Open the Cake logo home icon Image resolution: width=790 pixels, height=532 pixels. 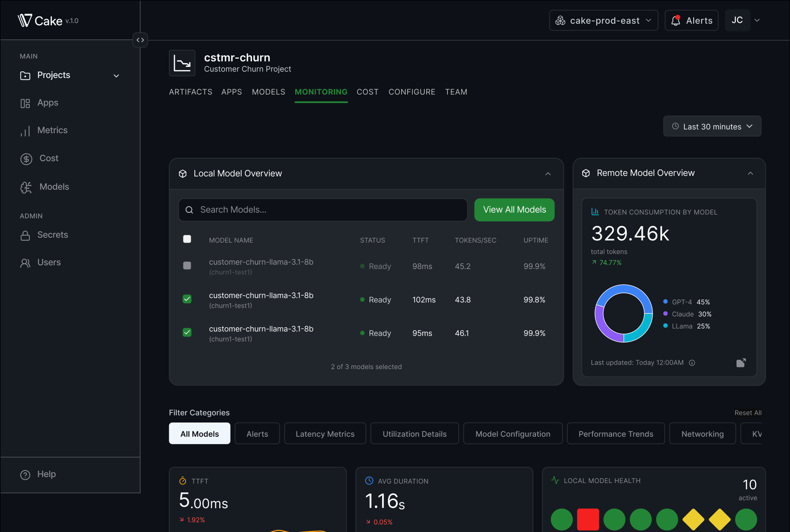coord(24,21)
